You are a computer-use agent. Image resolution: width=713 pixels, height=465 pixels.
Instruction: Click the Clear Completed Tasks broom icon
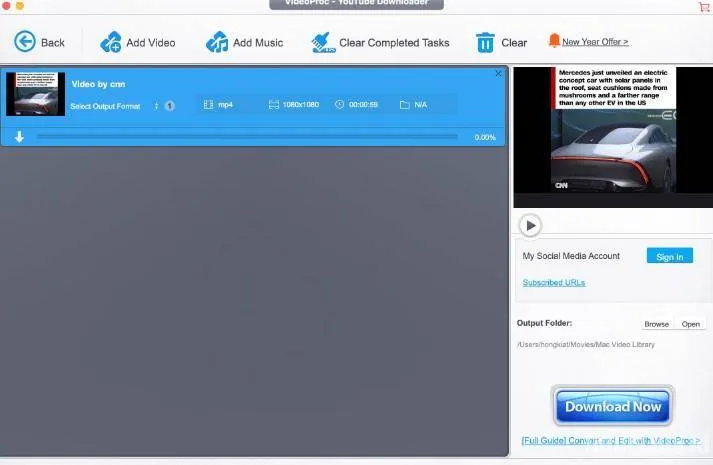[x=322, y=42]
